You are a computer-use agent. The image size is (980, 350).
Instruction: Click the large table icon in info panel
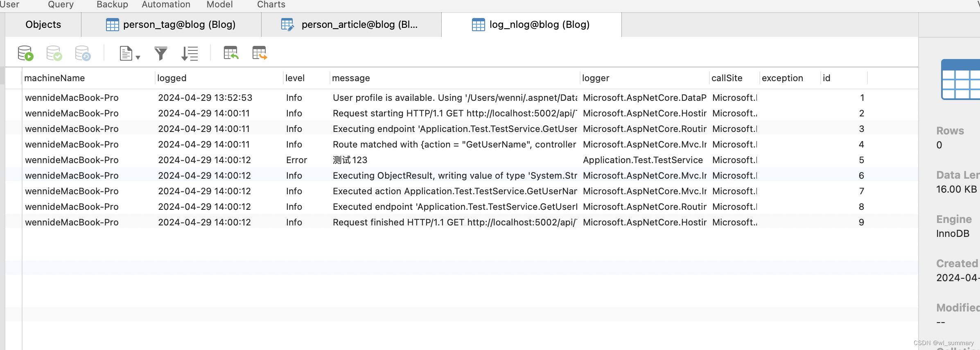coord(960,80)
